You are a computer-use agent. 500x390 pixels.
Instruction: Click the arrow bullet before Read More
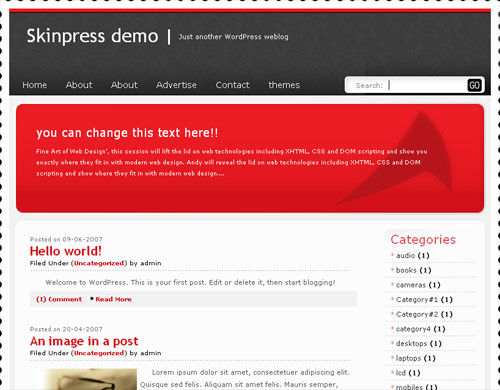click(92, 299)
